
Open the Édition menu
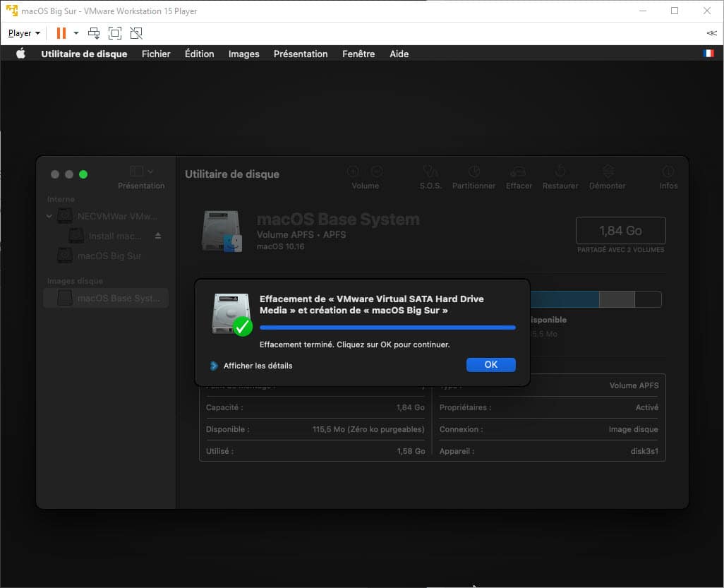(x=200, y=54)
